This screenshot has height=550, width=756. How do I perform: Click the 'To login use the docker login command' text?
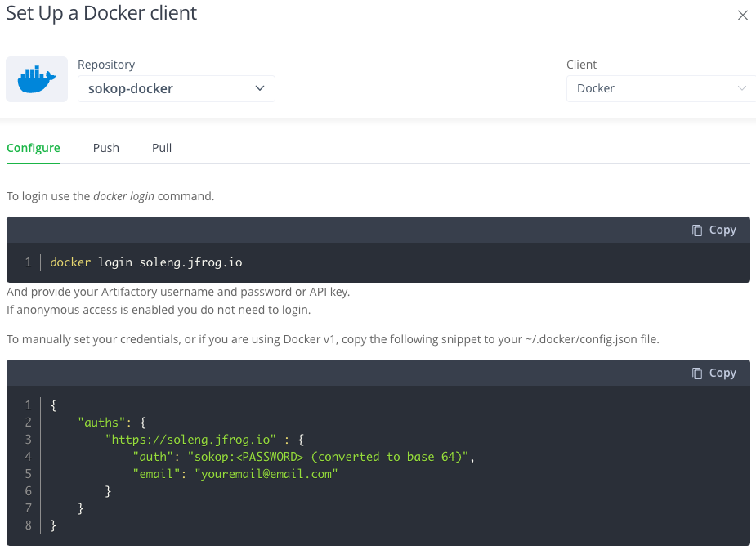[110, 196]
